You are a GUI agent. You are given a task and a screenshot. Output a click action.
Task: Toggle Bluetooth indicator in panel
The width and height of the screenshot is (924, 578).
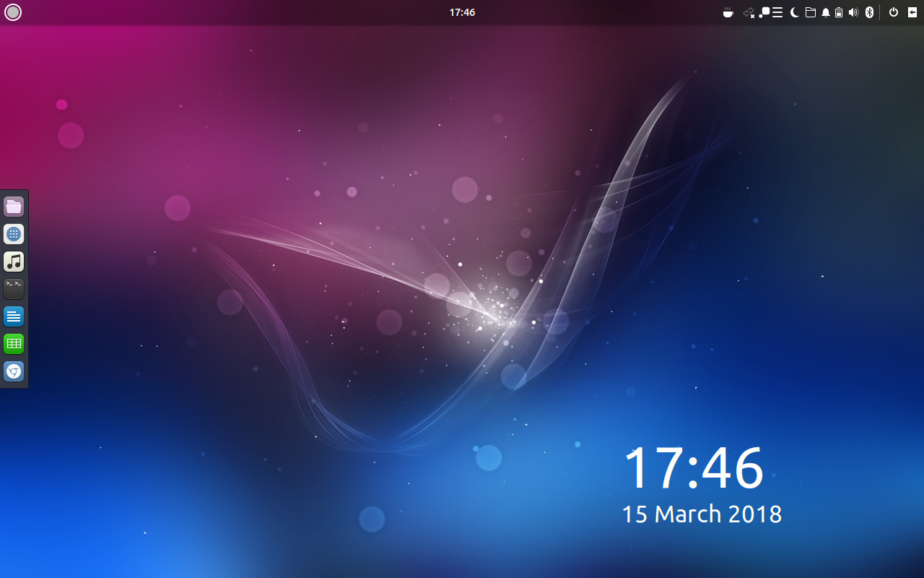click(870, 12)
